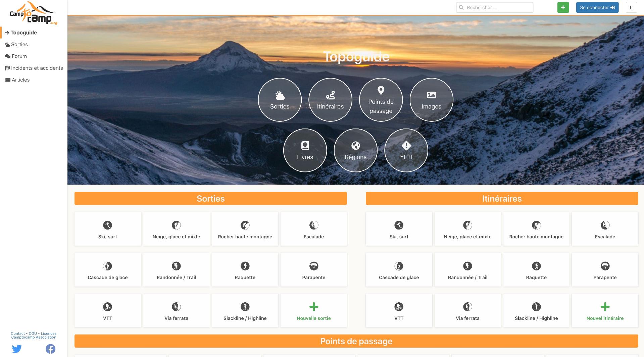The image size is (644, 357).
Task: Open the YETI circle button
Action: 406,150
